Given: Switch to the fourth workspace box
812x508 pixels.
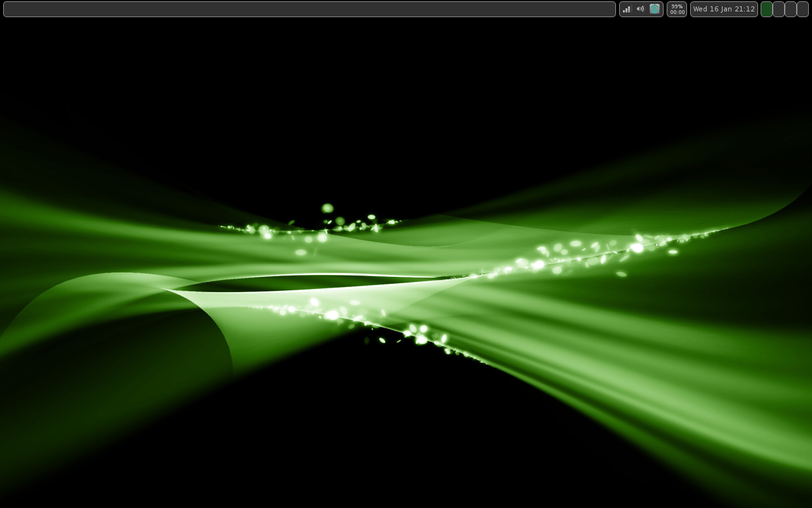Looking at the screenshot, I should (802, 9).
